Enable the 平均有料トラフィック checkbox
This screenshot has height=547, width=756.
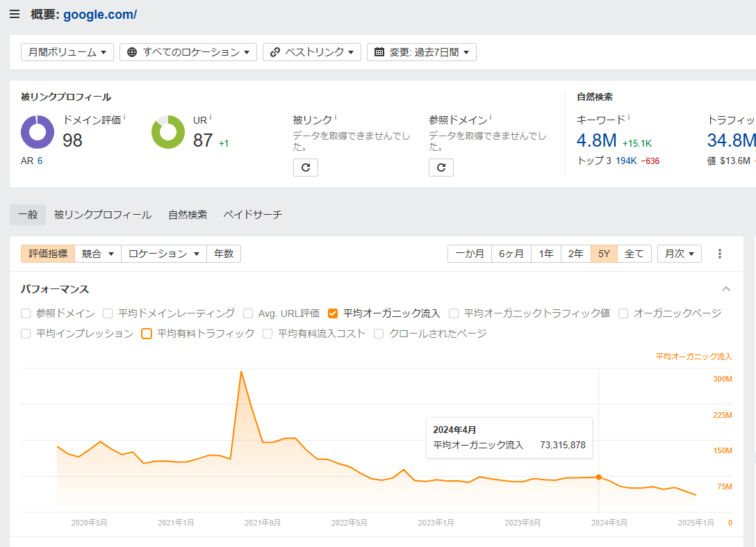point(147,334)
